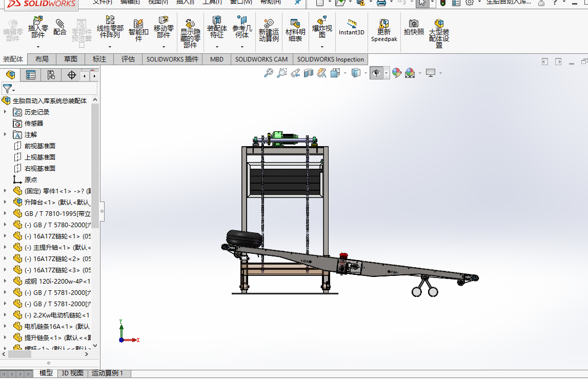Image resolution: width=588 pixels, height=379 pixels.
Task: Select the 移动零部件 Move Component tool
Action: pos(164,27)
